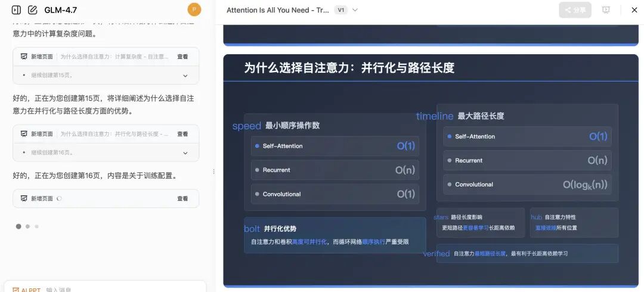Viewport: 644px width, 292px height.
Task: Click the 最小顺序操作数 heading
Action: [292, 126]
